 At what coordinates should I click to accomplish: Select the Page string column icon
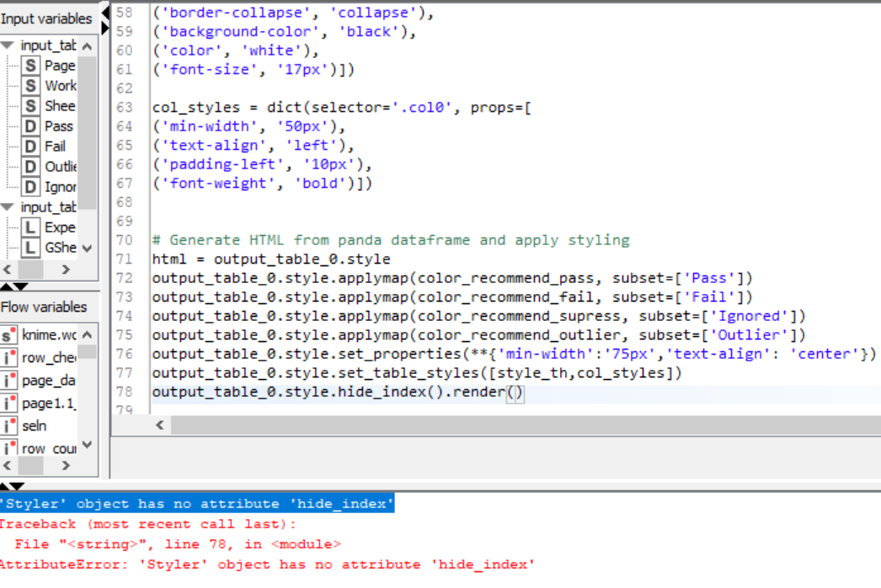pos(30,66)
